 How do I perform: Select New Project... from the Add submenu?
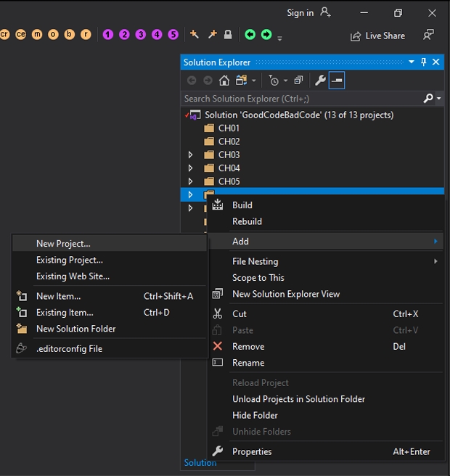tap(63, 244)
